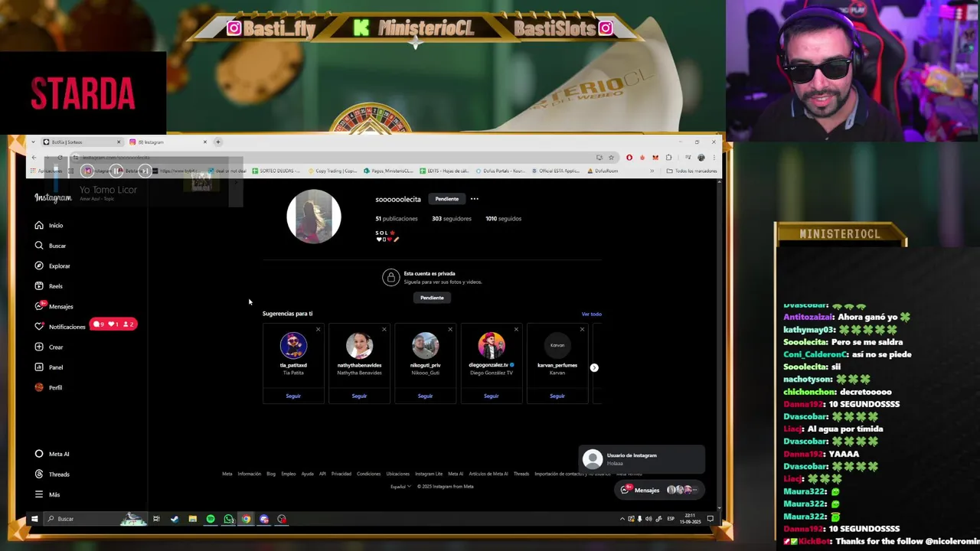Image resolution: width=980 pixels, height=551 pixels.
Task: Follow diegogonzalez.tv with the Seguir button
Action: 491,396
